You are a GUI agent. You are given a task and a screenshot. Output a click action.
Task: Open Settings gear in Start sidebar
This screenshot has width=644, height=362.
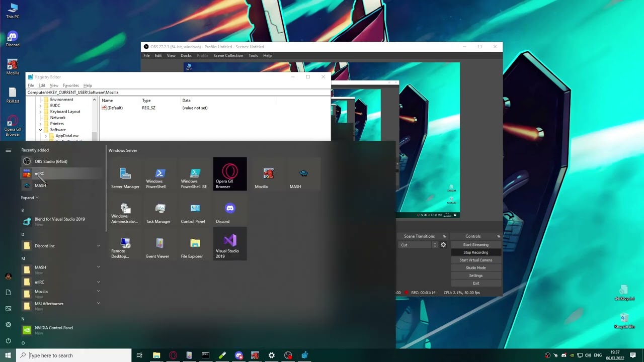tap(8, 324)
